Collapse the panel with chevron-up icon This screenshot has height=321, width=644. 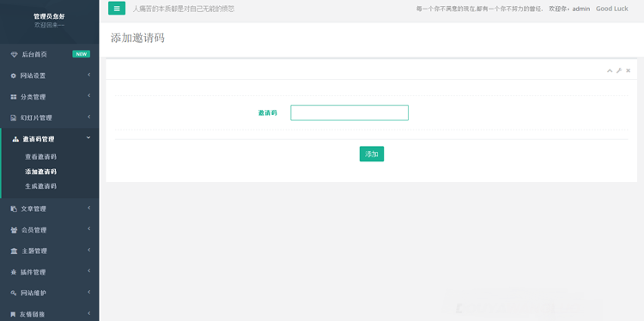(x=610, y=71)
